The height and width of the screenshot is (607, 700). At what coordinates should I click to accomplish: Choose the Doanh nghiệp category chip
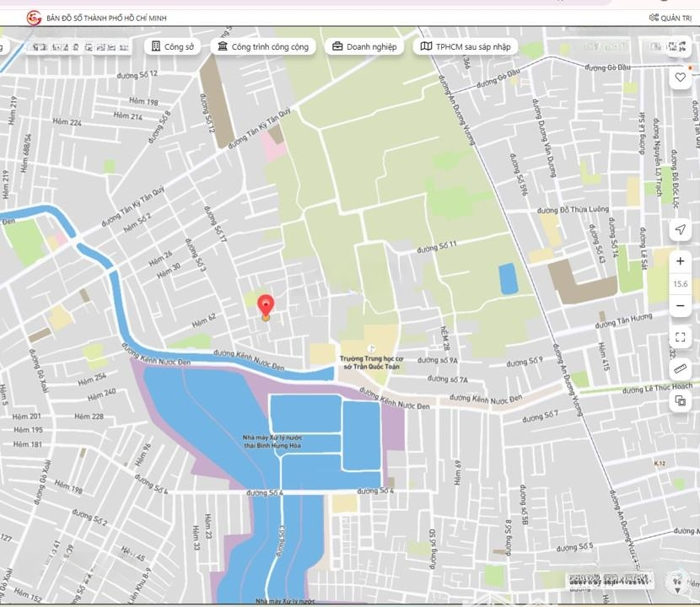click(364, 47)
